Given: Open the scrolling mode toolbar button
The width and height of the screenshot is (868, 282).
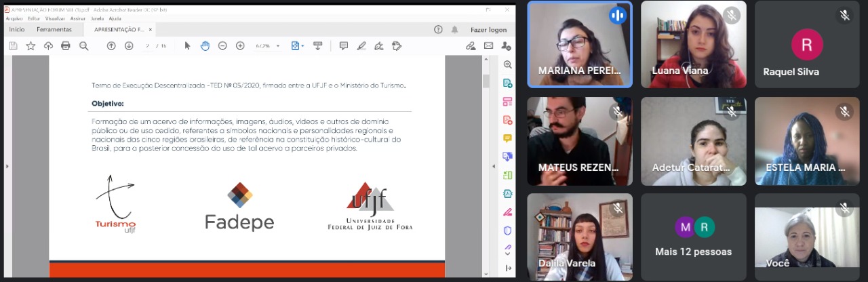Looking at the screenshot, I should coord(317,45).
